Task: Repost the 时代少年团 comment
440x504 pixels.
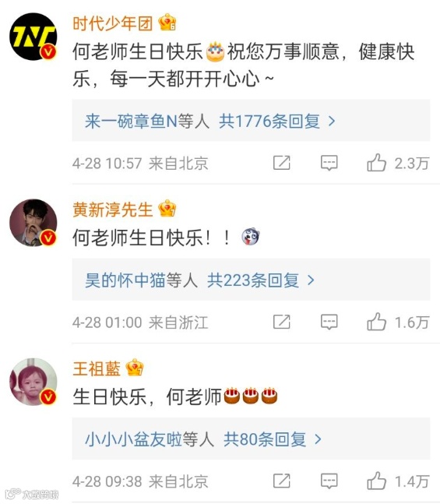Action: pos(282,163)
